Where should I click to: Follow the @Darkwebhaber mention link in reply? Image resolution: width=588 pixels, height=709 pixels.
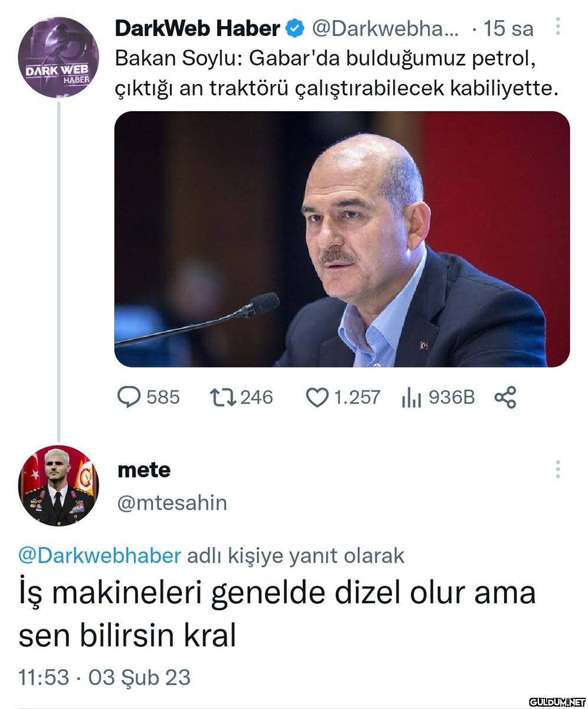(x=100, y=556)
